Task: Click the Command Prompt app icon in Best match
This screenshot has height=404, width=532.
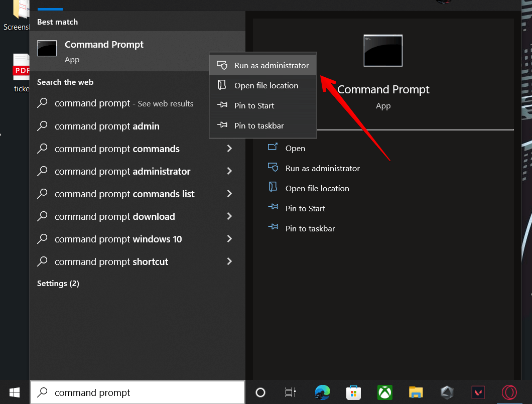Action: [x=47, y=48]
